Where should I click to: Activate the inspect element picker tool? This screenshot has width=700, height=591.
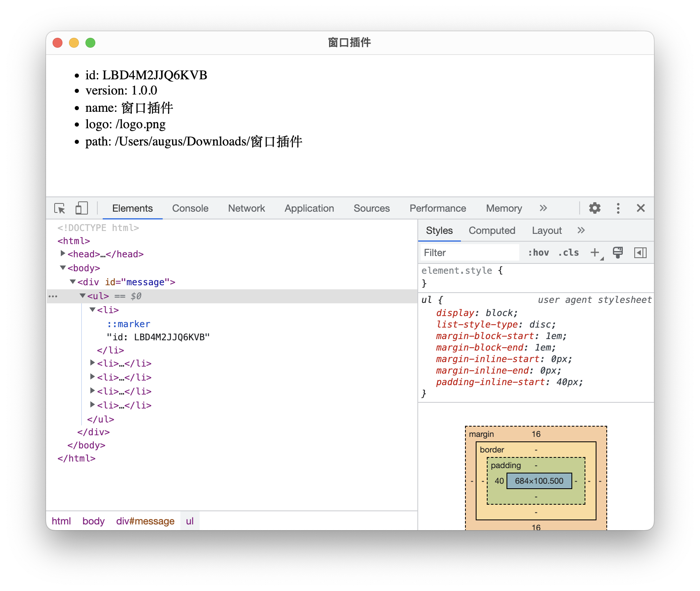pos(60,208)
